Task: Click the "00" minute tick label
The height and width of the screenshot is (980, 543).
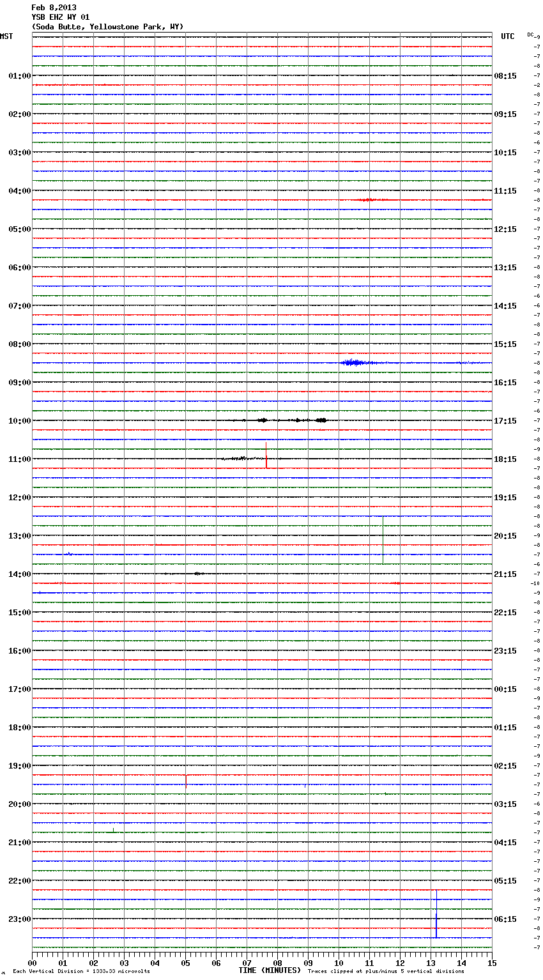Action: point(32,963)
